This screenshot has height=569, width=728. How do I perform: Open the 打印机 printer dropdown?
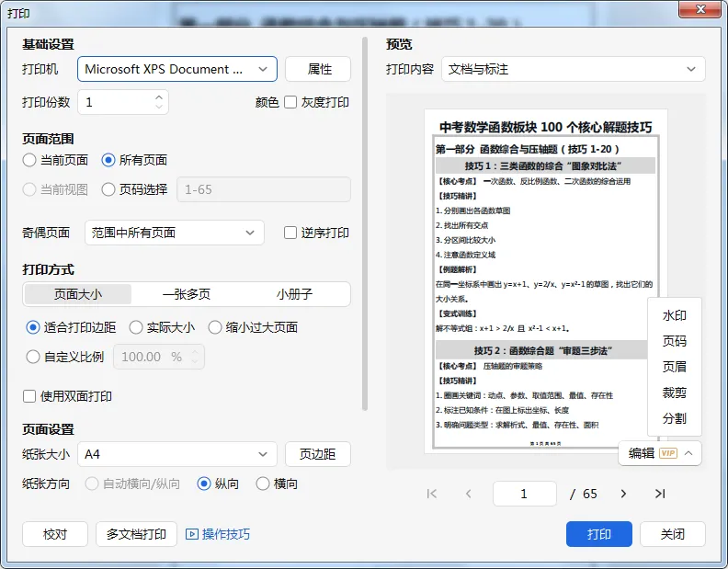177,69
